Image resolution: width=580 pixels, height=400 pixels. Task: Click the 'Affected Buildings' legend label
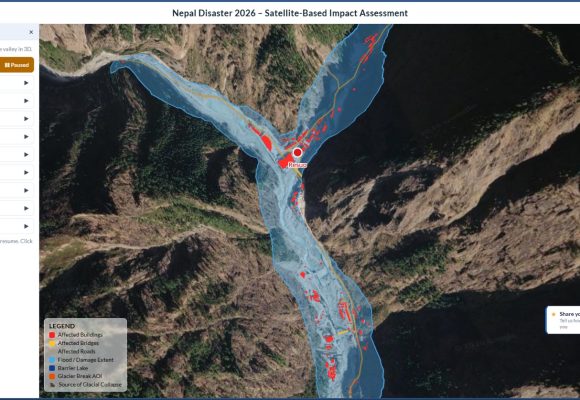click(x=80, y=335)
